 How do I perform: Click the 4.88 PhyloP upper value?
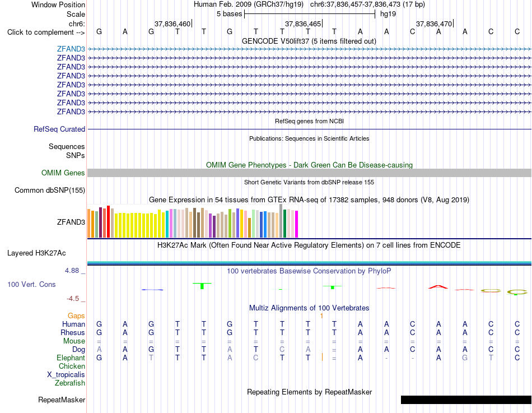point(72,271)
